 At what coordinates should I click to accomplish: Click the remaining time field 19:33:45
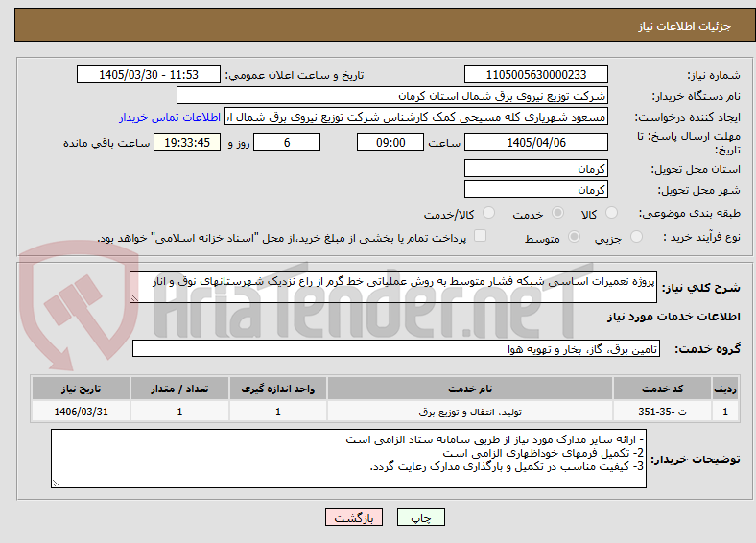[x=187, y=142]
